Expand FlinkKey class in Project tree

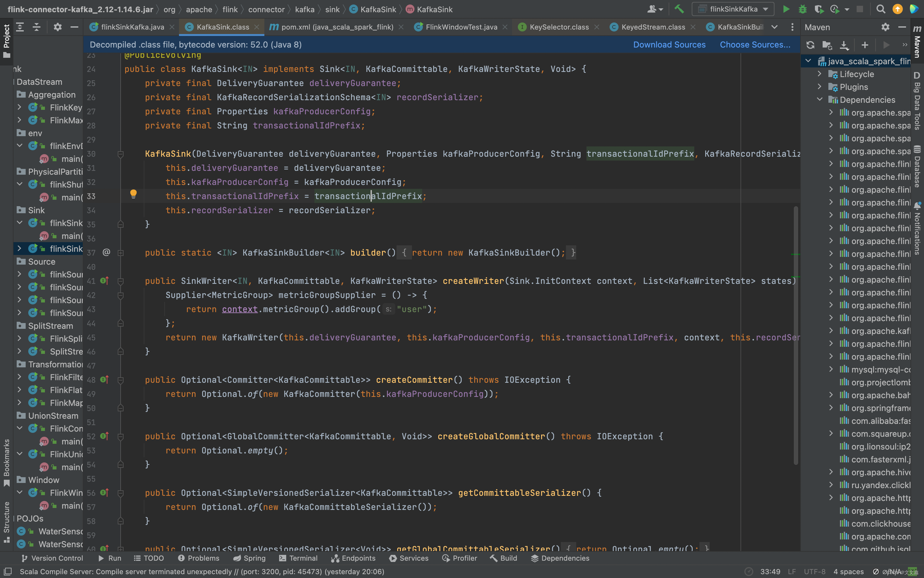pos(19,108)
